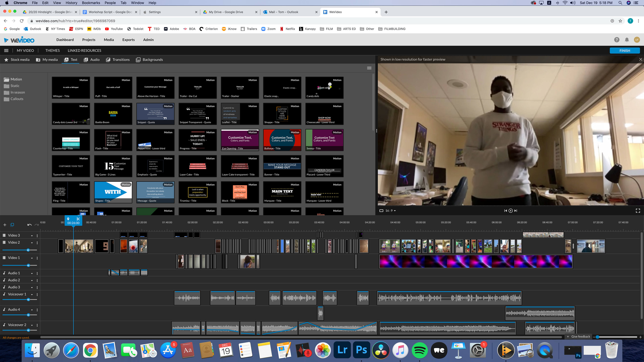The image size is (644, 362).
Task: Play the video preview
Action: coord(511,211)
